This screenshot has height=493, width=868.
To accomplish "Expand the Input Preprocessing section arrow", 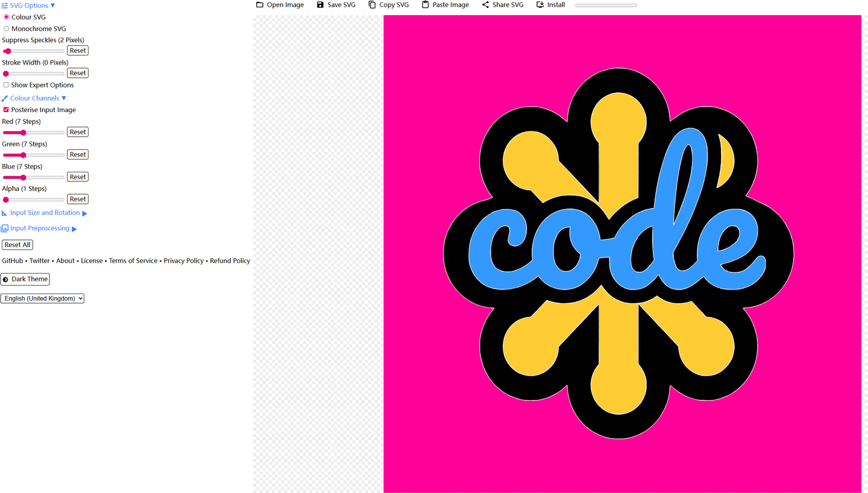I will [75, 228].
